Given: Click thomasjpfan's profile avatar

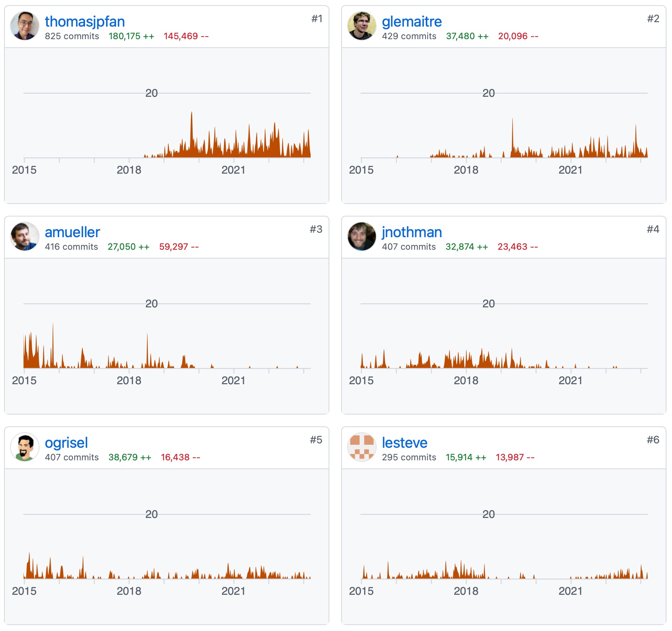Looking at the screenshot, I should click(25, 26).
